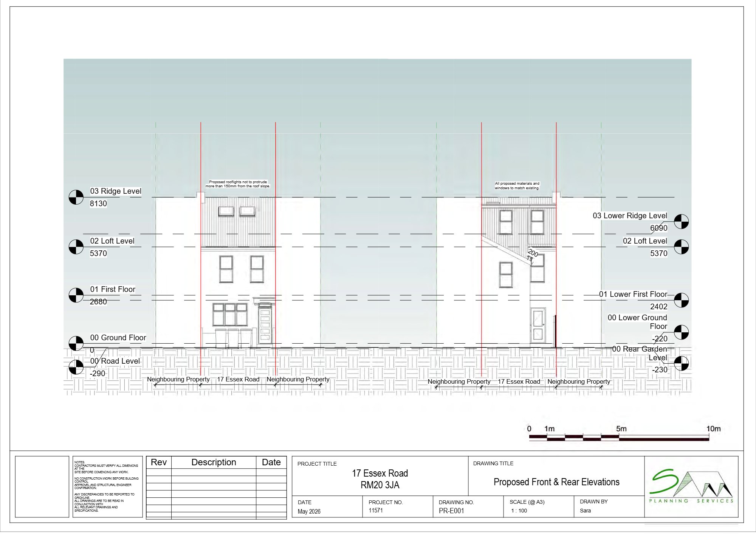Select the drawn-by name 'Sara'

[585, 511]
